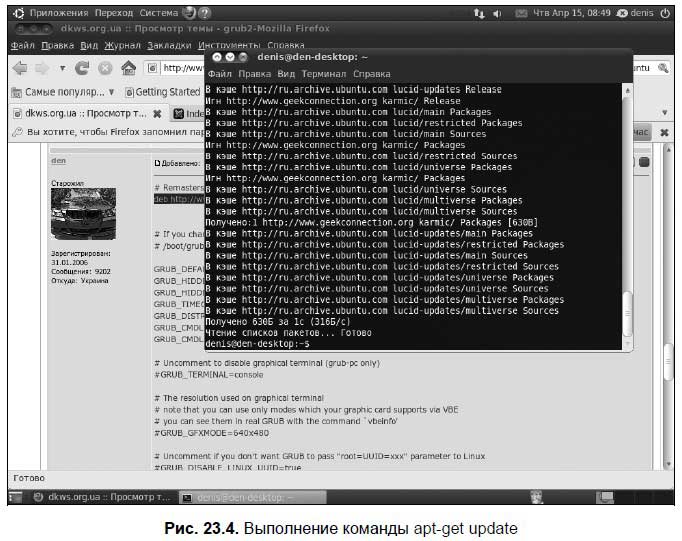
Task: Open terminal Вид menu
Action: (286, 74)
